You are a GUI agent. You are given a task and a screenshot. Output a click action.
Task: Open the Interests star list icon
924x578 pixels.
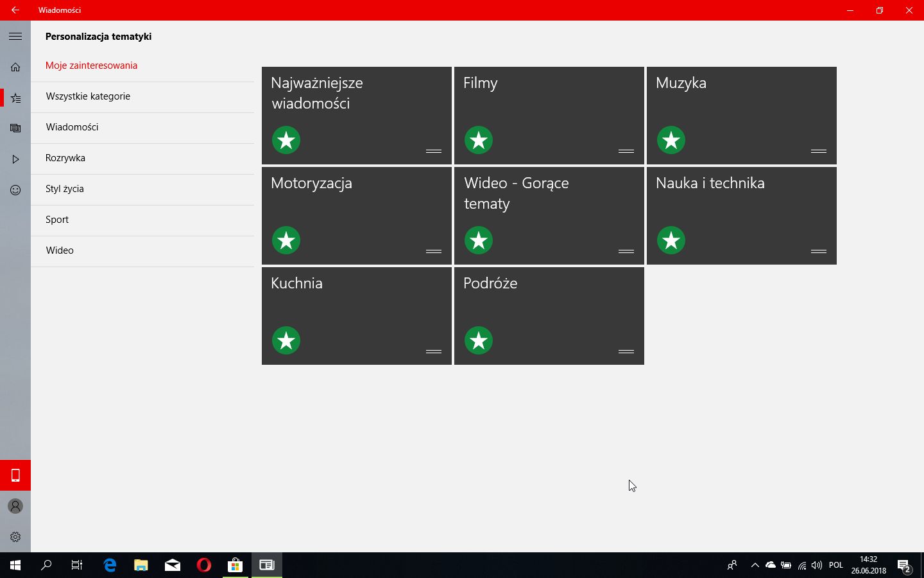tap(15, 98)
